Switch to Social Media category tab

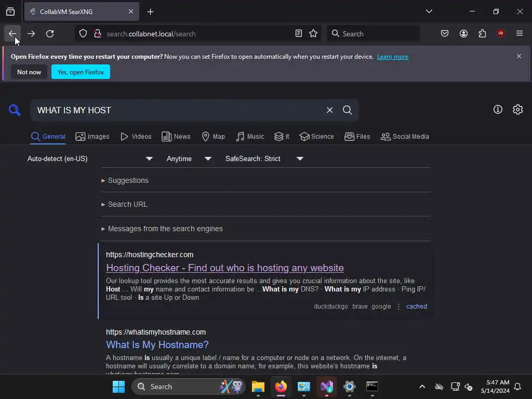405,137
